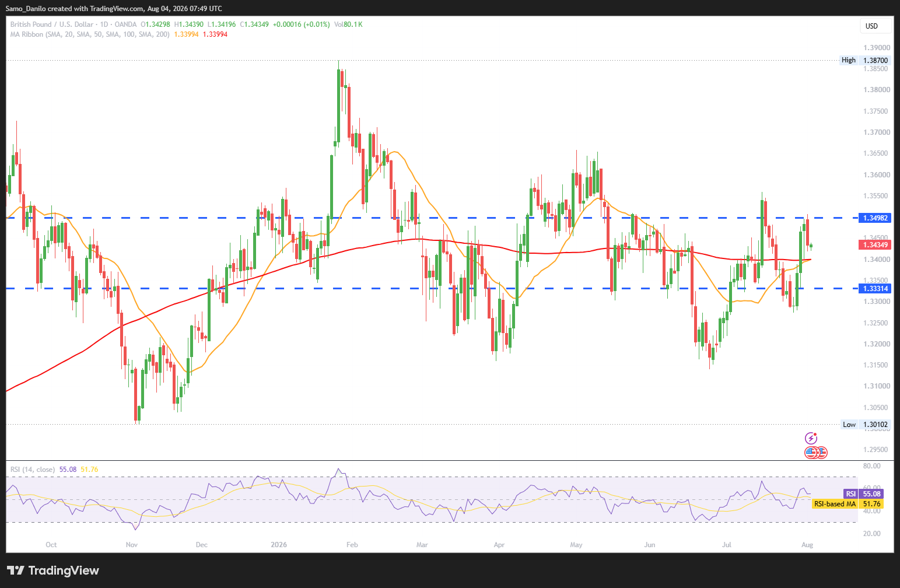Click the red 1.34349 current price label
Image resolution: width=900 pixels, height=588 pixels.
(x=876, y=245)
